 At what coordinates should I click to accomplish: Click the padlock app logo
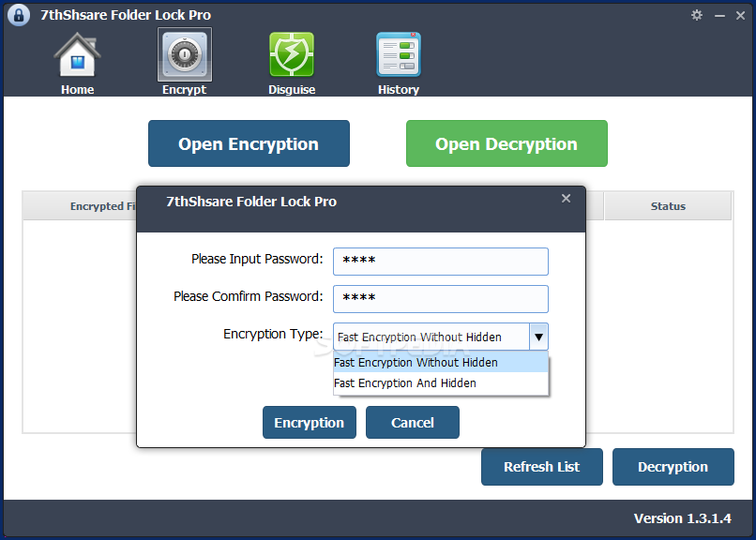(x=19, y=15)
